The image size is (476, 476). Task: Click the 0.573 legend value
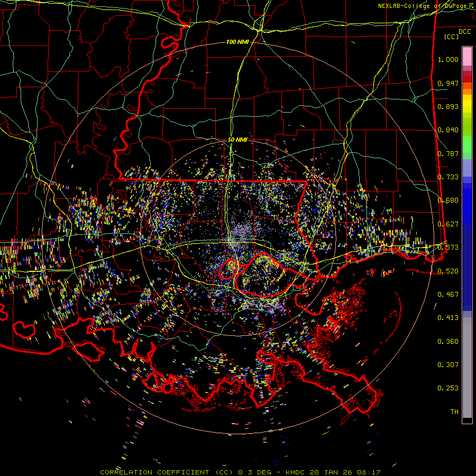pyautogui.click(x=448, y=248)
